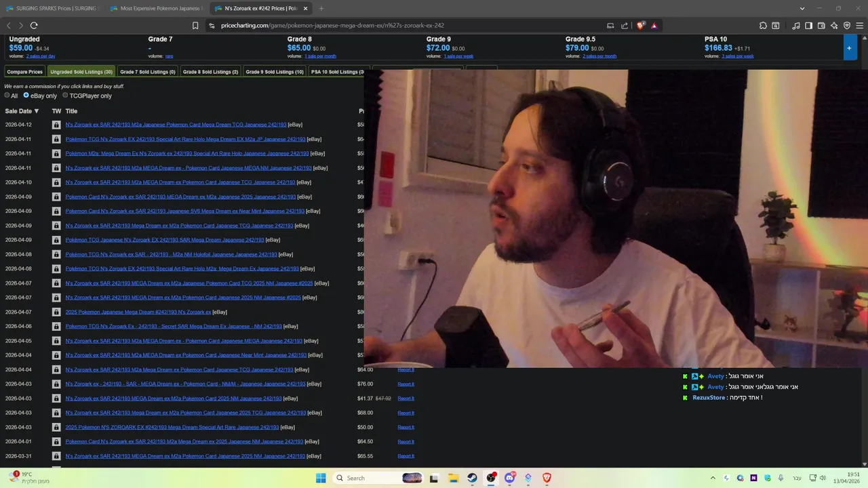Open Steam from the taskbar

point(472,478)
